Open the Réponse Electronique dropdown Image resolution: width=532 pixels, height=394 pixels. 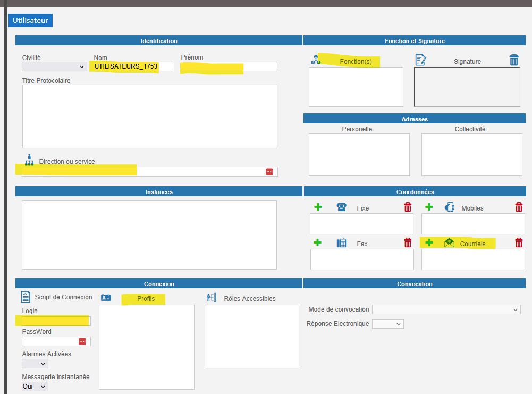click(388, 324)
